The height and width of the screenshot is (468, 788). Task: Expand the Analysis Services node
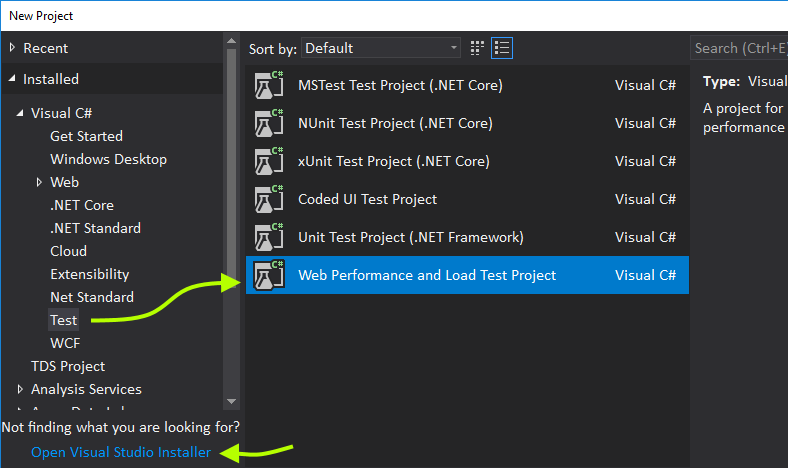pyautogui.click(x=20, y=389)
